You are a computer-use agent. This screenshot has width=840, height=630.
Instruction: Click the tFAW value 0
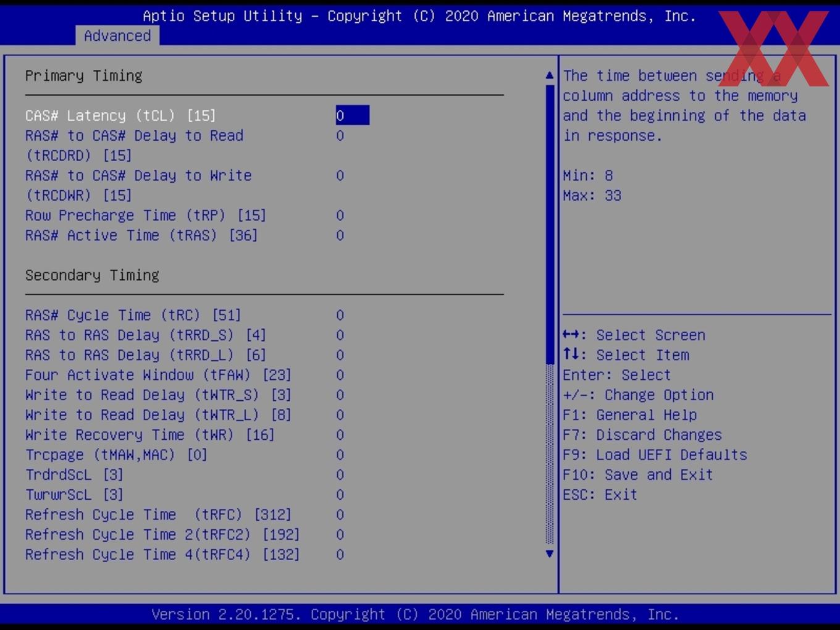[340, 375]
